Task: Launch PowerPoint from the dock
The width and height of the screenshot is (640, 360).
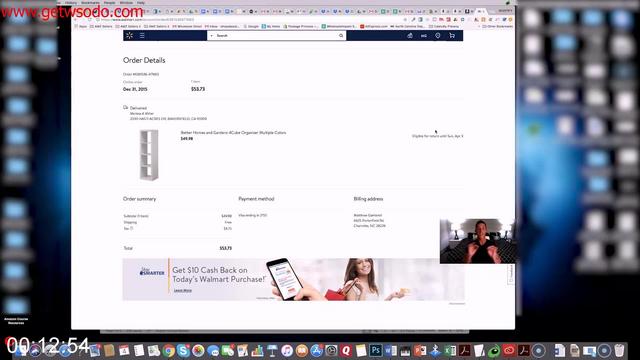Action: pyautogui.click(x=420, y=351)
